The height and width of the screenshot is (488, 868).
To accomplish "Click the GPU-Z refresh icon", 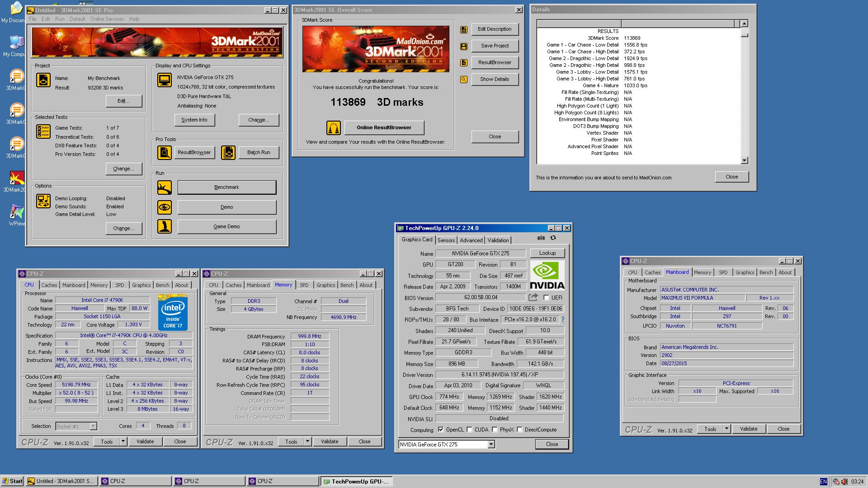I will click(553, 238).
